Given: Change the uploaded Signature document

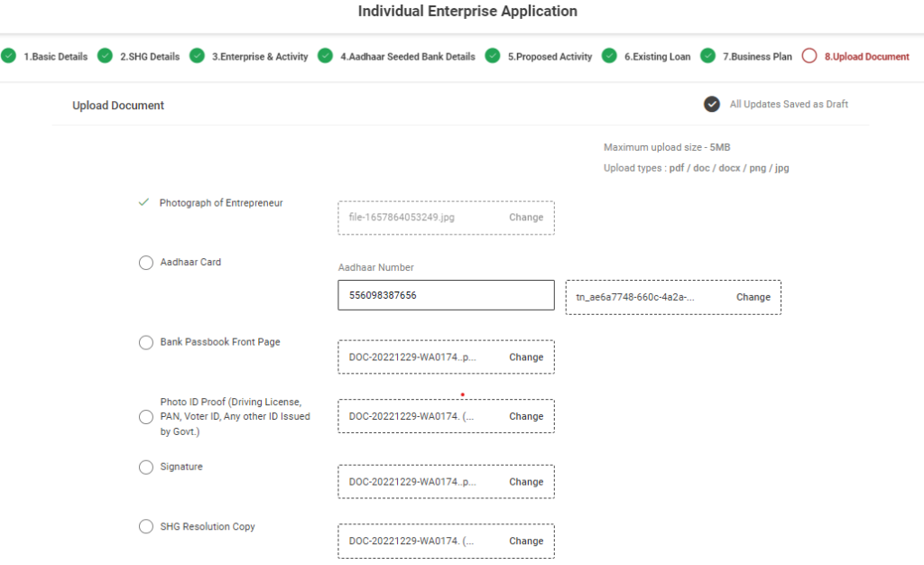Looking at the screenshot, I should (x=526, y=482).
